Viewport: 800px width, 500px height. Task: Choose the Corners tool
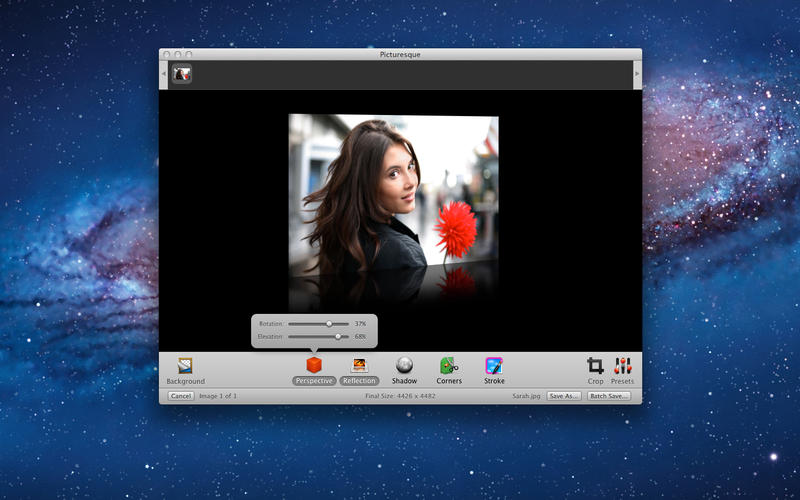pos(449,365)
